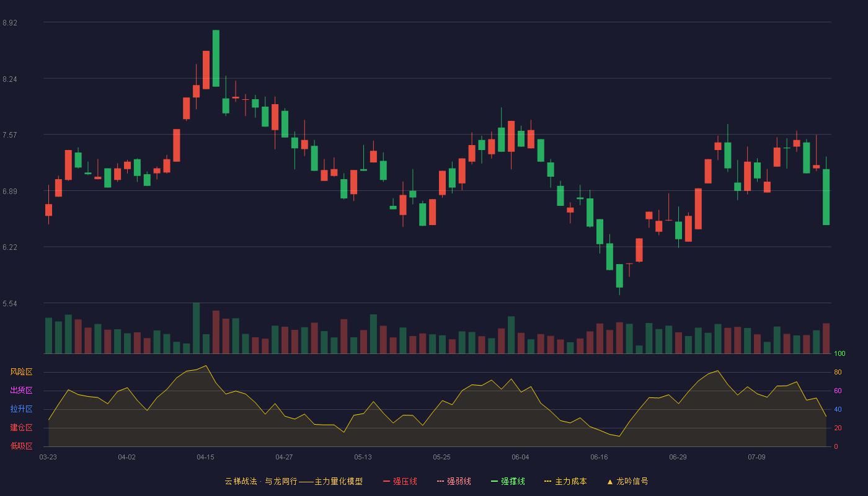Click the 5.54 price axis label

click(x=10, y=304)
